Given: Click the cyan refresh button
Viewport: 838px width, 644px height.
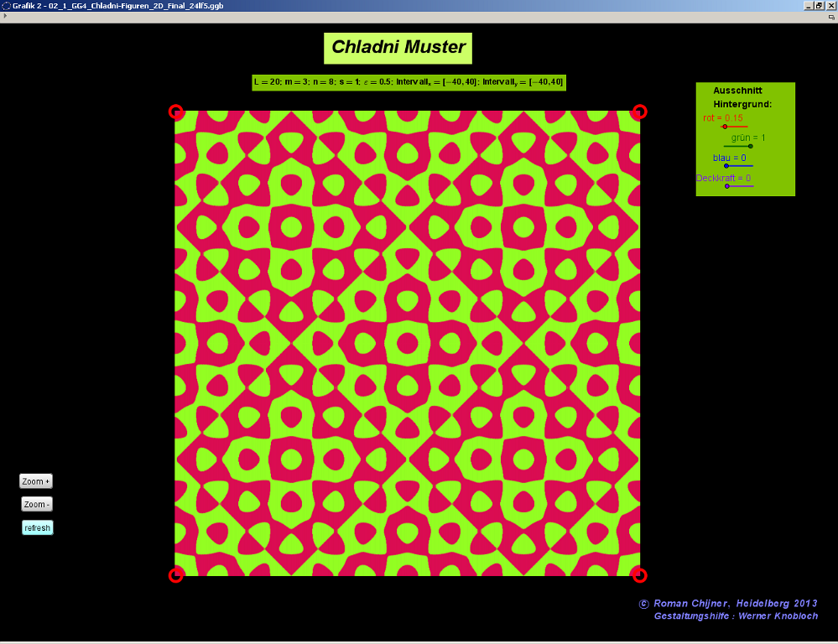Looking at the screenshot, I should coord(38,527).
